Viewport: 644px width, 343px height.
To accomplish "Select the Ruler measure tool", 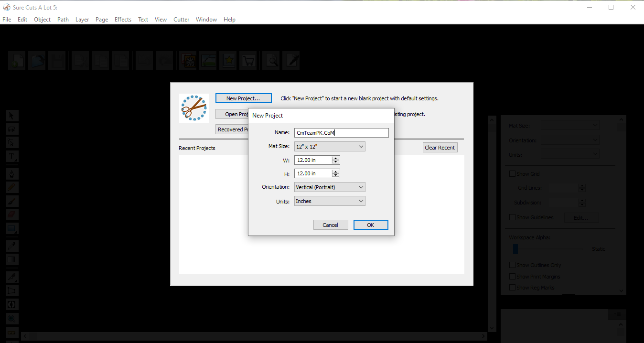I will pos(12,332).
